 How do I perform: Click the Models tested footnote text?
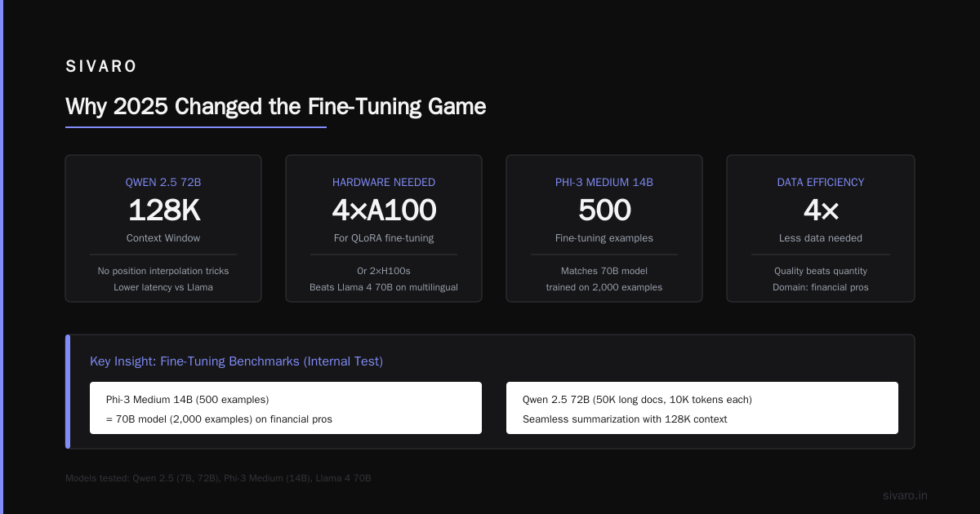click(218, 478)
